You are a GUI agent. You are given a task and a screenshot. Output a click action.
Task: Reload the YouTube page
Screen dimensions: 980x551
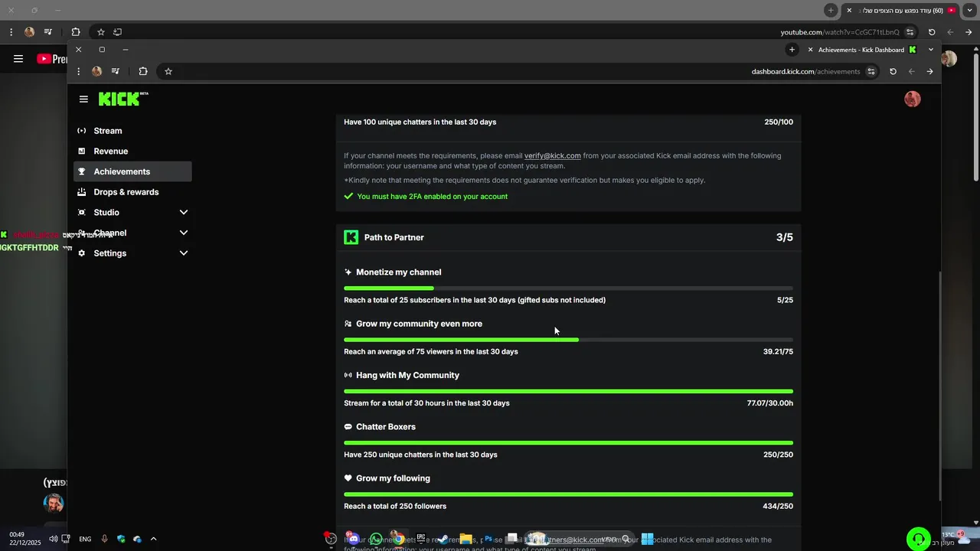(x=932, y=32)
